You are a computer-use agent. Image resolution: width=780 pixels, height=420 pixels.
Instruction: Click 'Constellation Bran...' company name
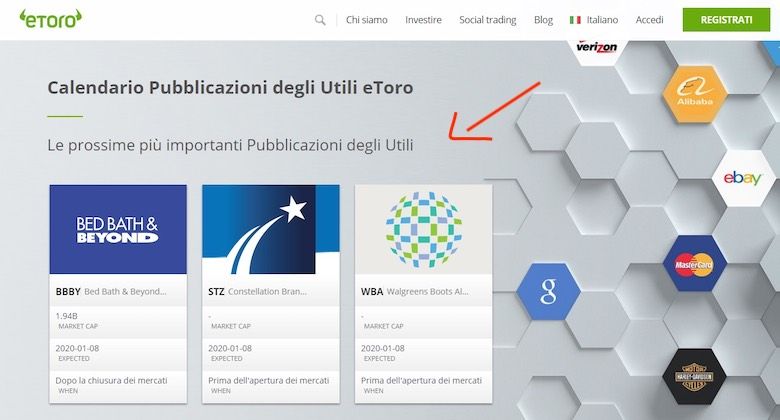[268, 292]
